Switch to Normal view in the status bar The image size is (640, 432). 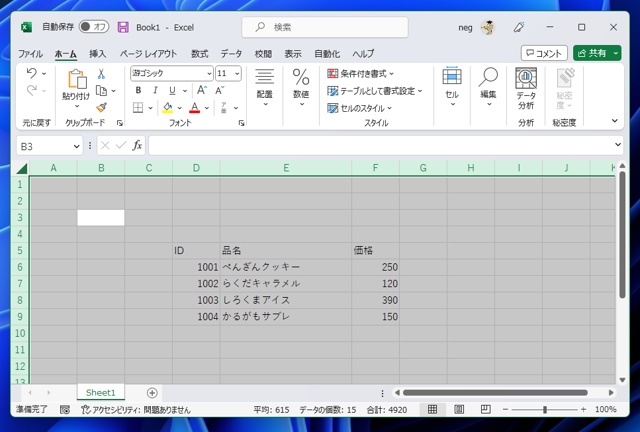coord(432,409)
